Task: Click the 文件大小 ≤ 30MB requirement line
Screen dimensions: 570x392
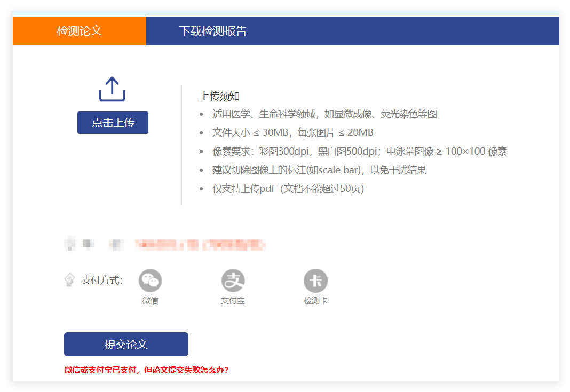Action: point(293,133)
